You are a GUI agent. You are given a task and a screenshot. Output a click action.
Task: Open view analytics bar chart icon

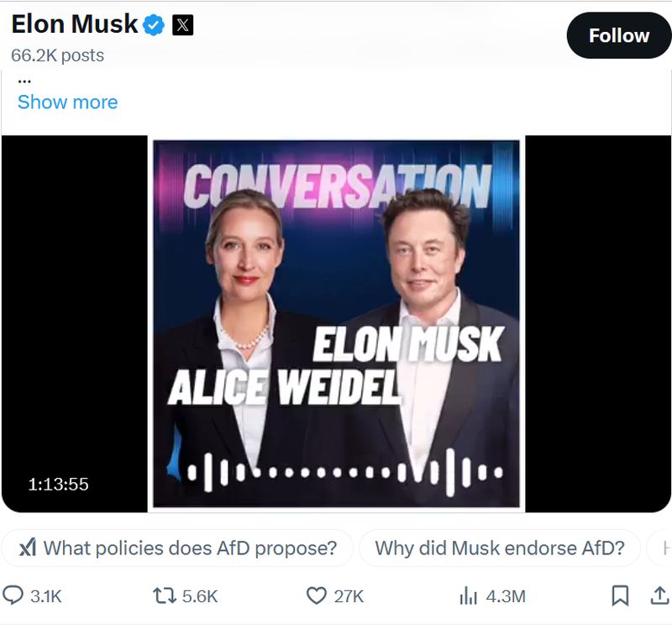click(468, 596)
